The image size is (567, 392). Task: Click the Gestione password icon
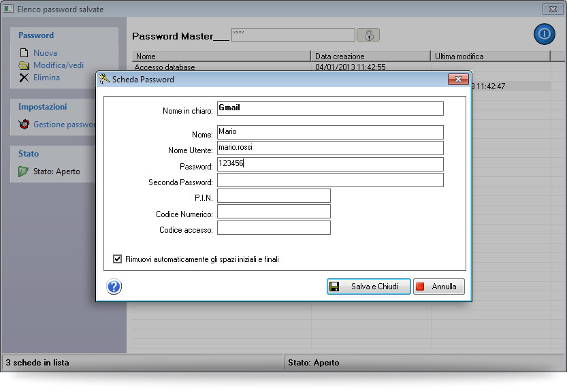point(24,125)
